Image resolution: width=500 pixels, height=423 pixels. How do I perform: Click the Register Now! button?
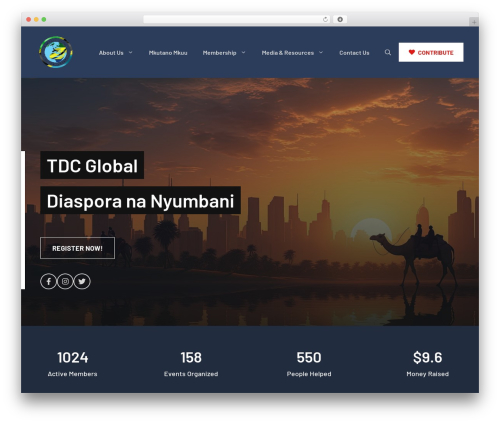coord(77,248)
